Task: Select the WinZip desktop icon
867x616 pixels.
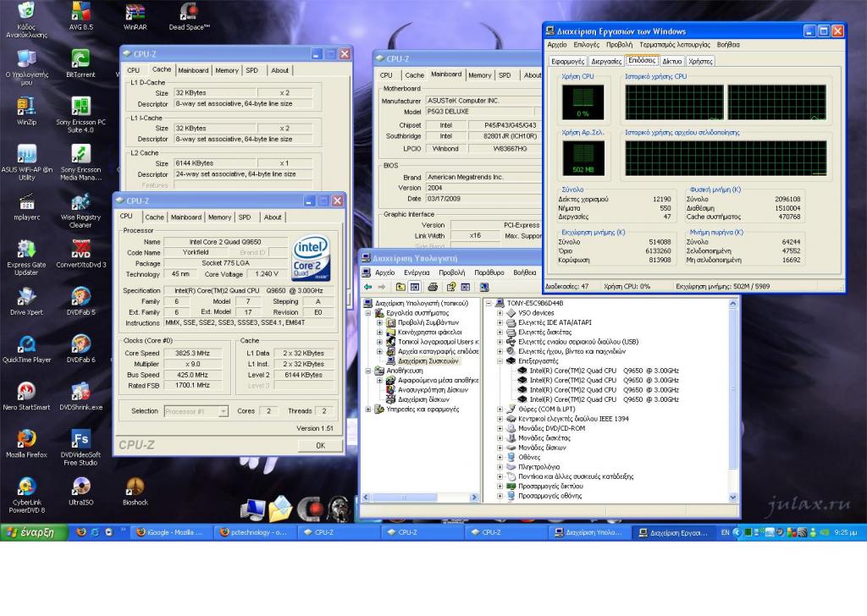Action: click(x=26, y=111)
